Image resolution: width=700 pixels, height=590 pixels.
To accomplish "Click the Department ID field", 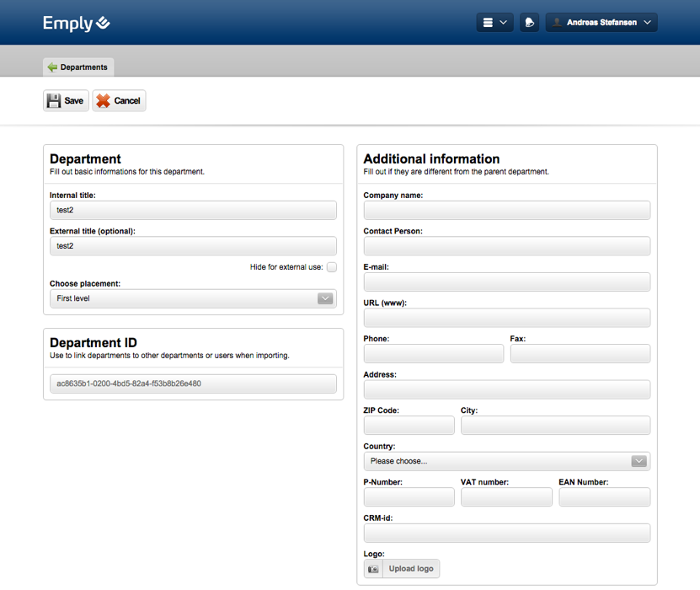I will [x=193, y=383].
